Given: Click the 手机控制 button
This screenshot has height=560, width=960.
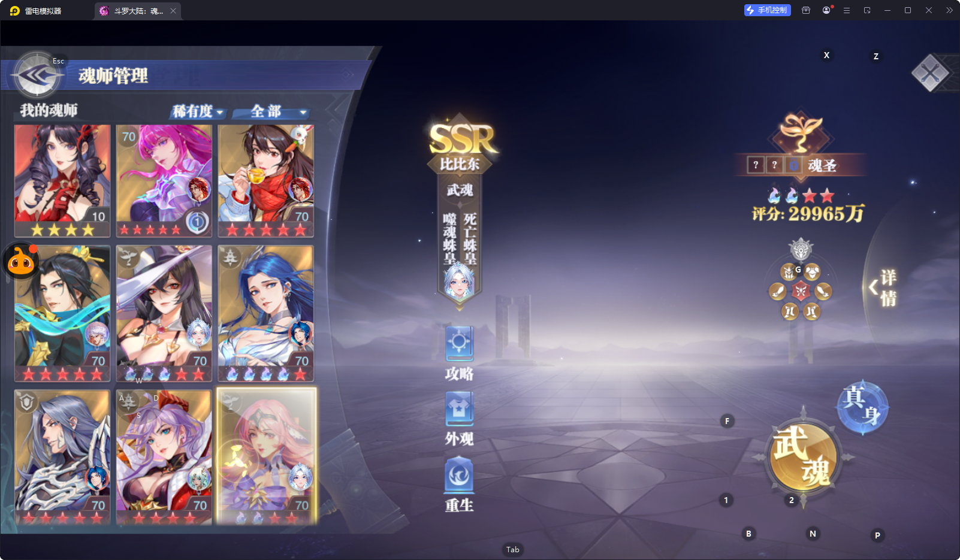Looking at the screenshot, I should pos(767,10).
